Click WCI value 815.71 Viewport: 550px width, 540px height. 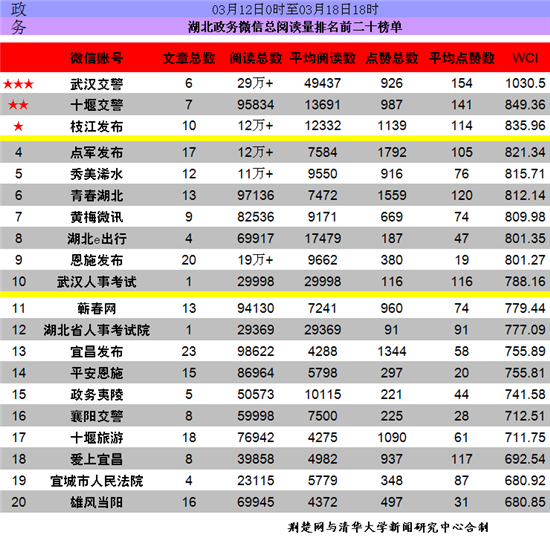pos(525,174)
